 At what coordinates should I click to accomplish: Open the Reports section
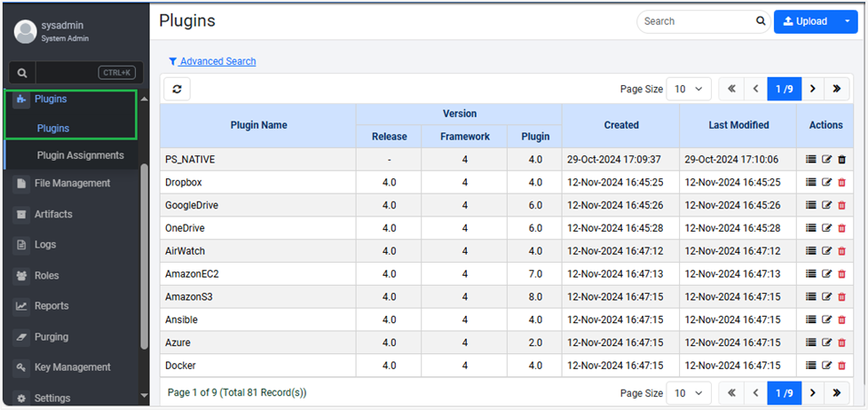click(51, 306)
